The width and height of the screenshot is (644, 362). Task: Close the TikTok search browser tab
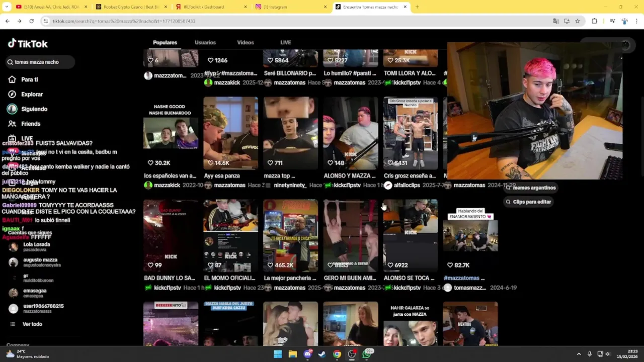pos(405,7)
